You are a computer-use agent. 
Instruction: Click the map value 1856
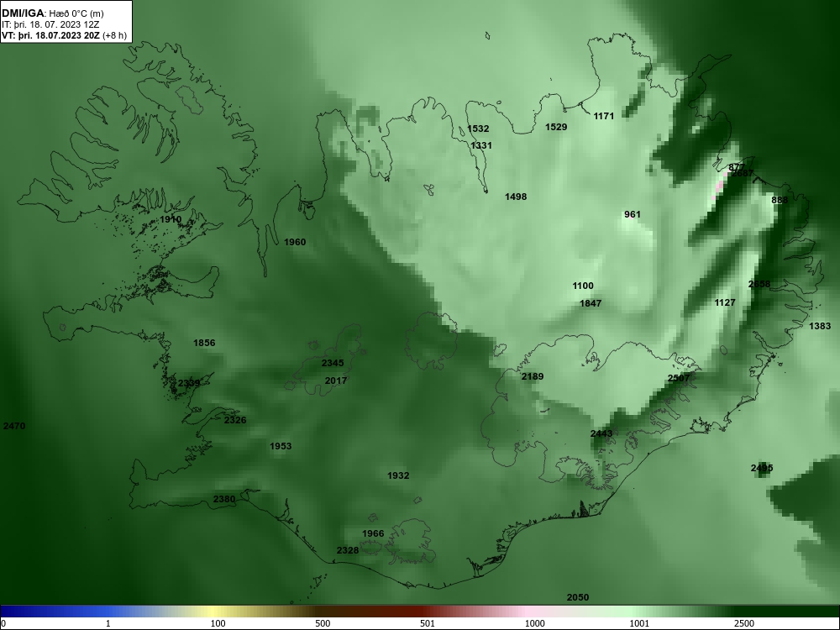click(x=204, y=343)
